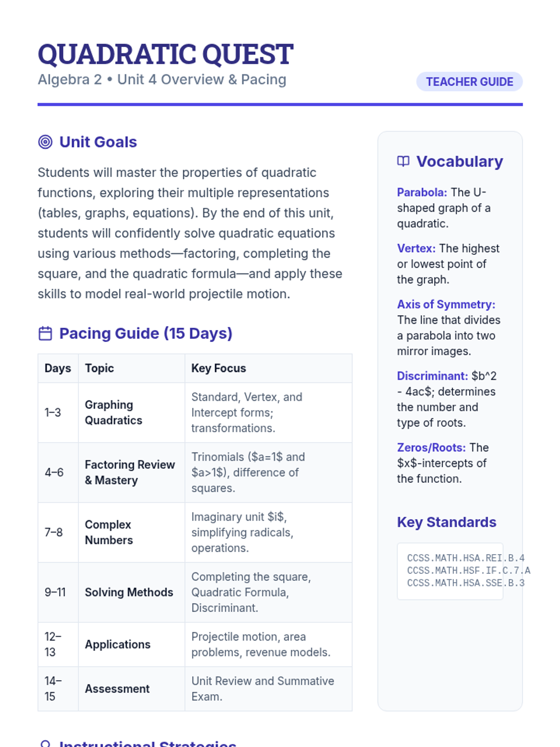Click the TEACHER GUIDE badge
Image resolution: width=560 pixels, height=747 pixels.
pos(469,82)
